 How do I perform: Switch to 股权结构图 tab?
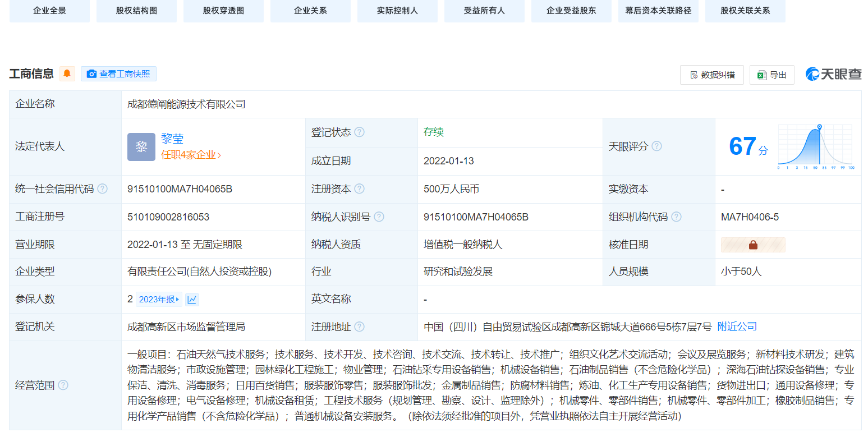[136, 11]
